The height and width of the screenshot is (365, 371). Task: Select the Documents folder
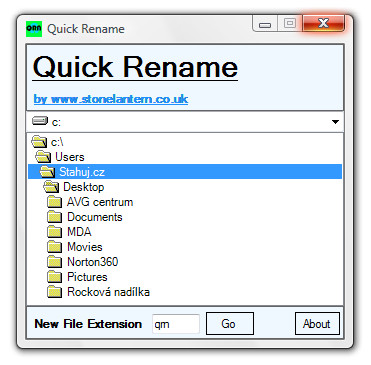coord(95,217)
